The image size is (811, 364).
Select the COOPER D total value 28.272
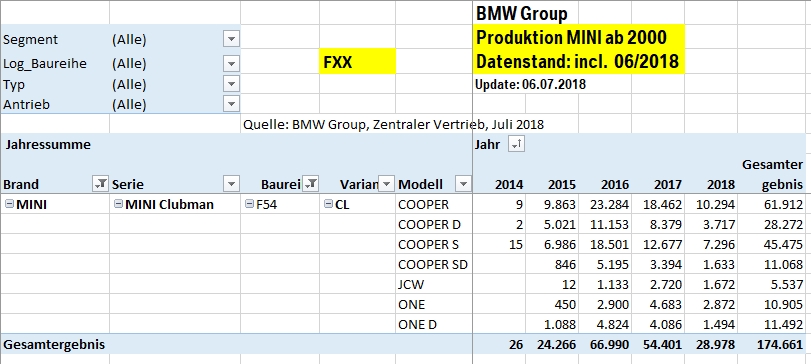click(x=772, y=224)
